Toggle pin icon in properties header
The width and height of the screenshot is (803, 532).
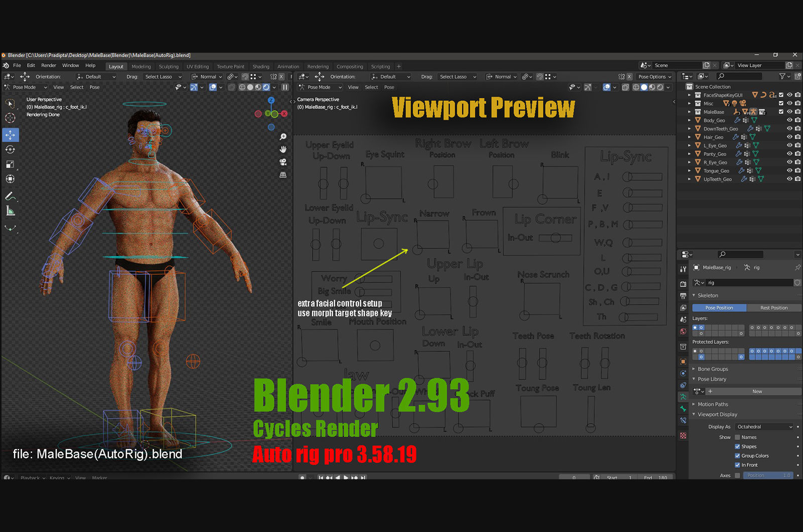pyautogui.click(x=797, y=268)
